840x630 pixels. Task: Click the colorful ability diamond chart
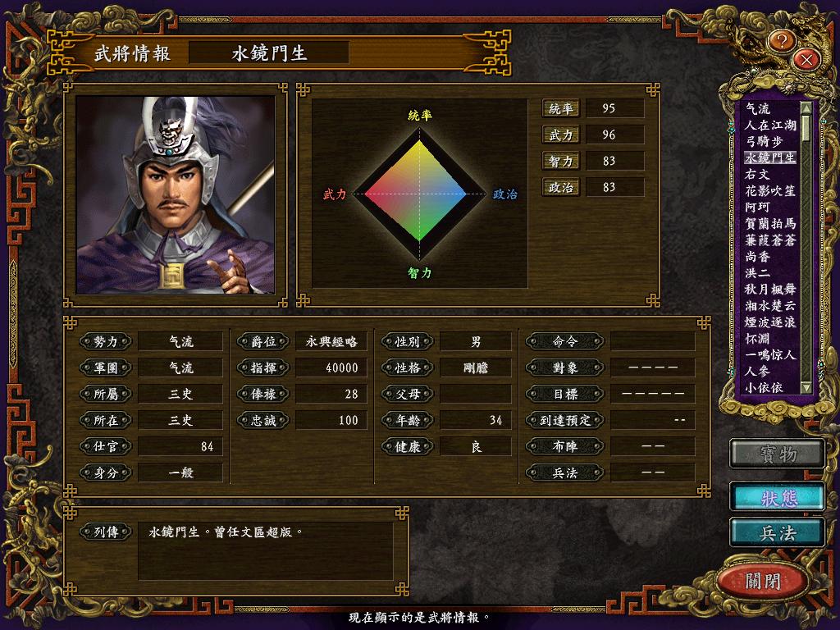pos(419,194)
